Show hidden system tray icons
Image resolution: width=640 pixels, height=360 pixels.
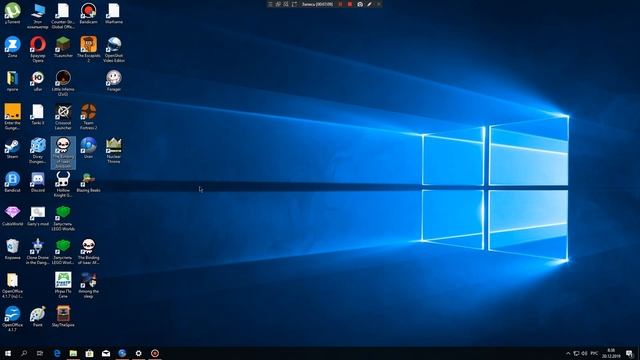click(x=568, y=353)
